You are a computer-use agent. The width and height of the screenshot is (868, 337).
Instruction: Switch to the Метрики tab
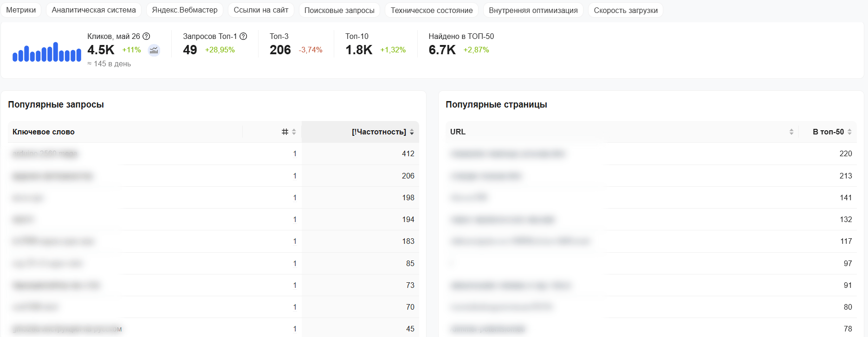pos(21,10)
